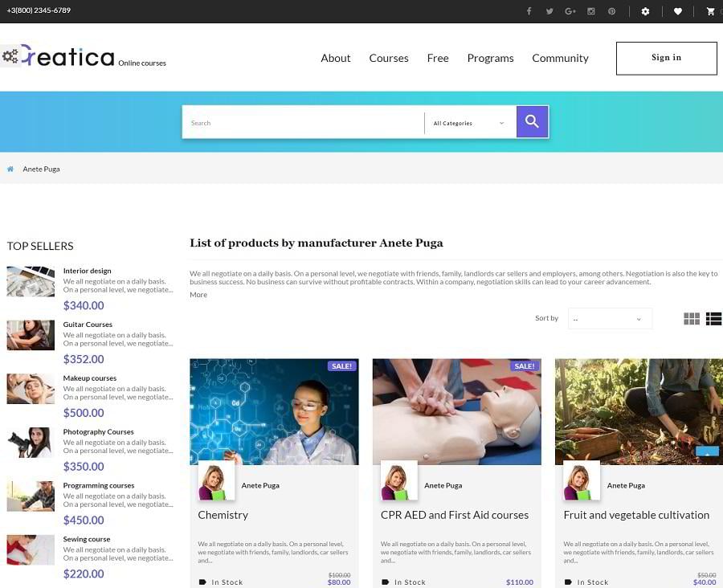Screen dimensions: 723x588
Task: Switch to grid view layout
Action: pos(692,319)
